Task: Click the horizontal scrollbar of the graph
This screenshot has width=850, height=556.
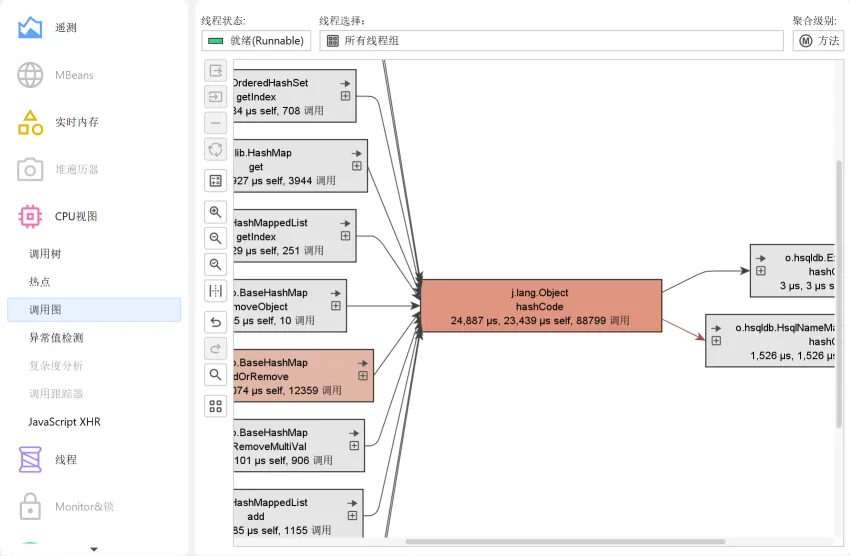Action: point(565,541)
